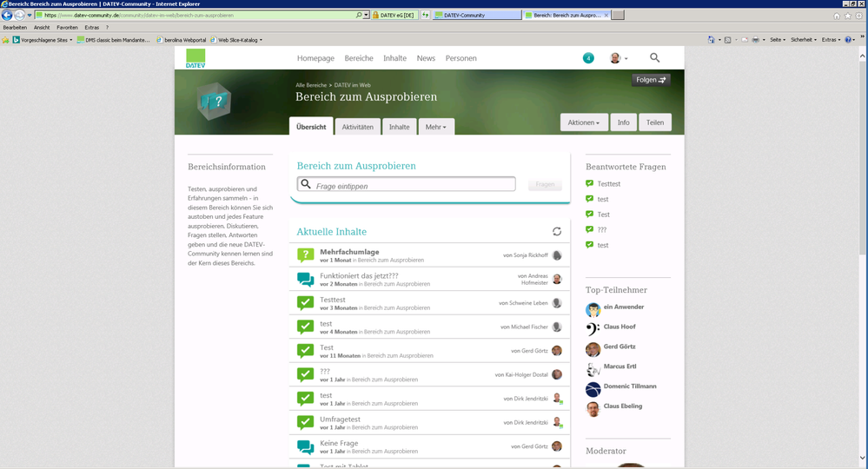Click the DATEV logo
The image size is (868, 469).
tap(195, 58)
